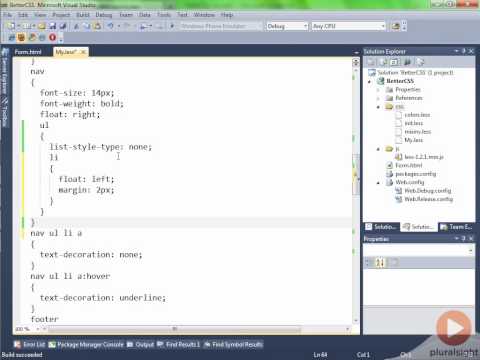The image size is (480, 360).
Task: Click the orange-highlighted browser icon in second toolbar
Action: pyautogui.click(x=21, y=37)
